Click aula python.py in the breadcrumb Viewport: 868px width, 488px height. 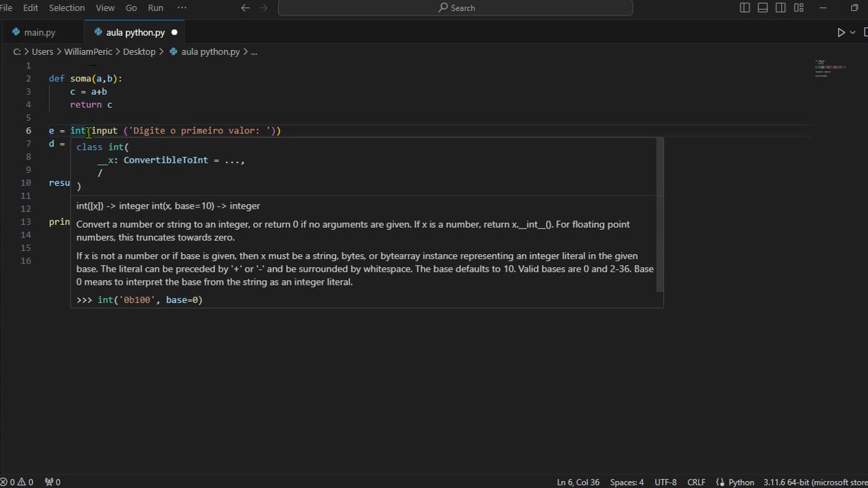pos(210,52)
